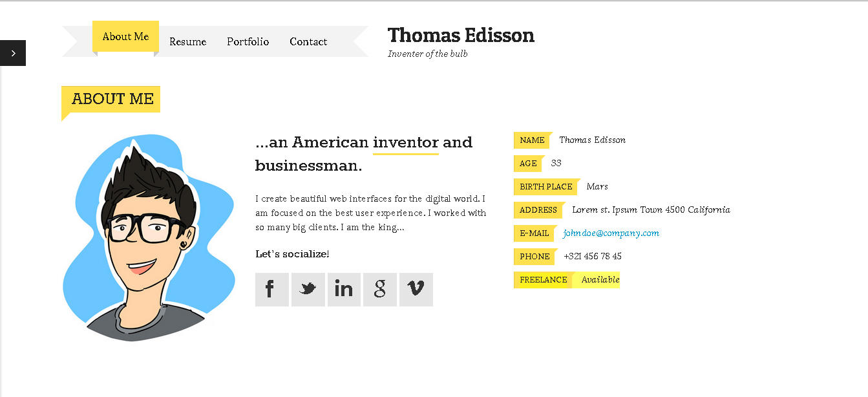
Task: Click the Let's socialize! heading
Action: point(292,254)
